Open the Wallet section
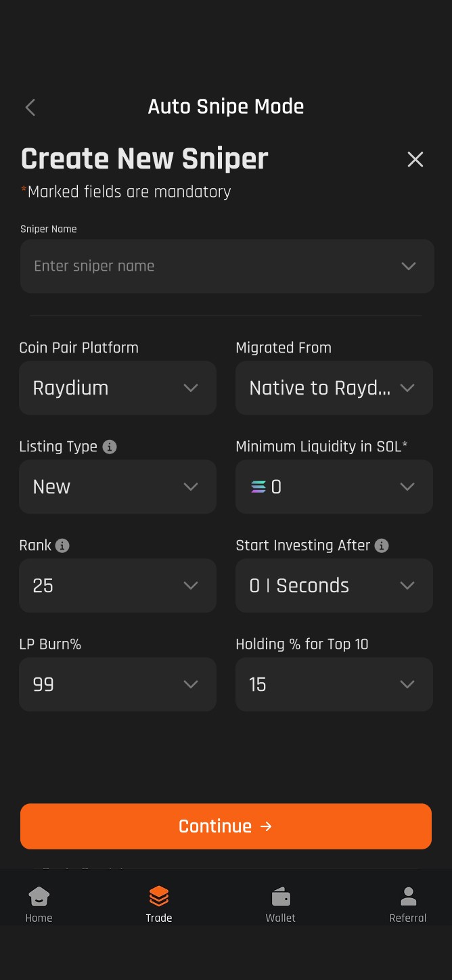 coord(281,900)
